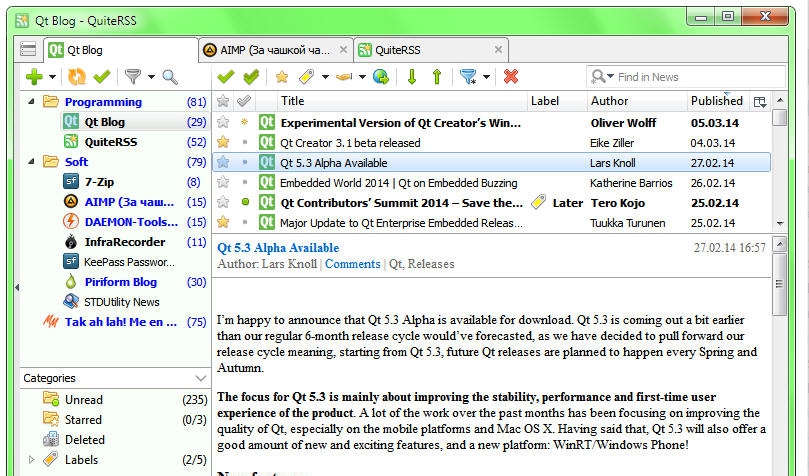The image size is (809, 476).
Task: Click the star icon in news toolbar
Action: click(x=281, y=77)
